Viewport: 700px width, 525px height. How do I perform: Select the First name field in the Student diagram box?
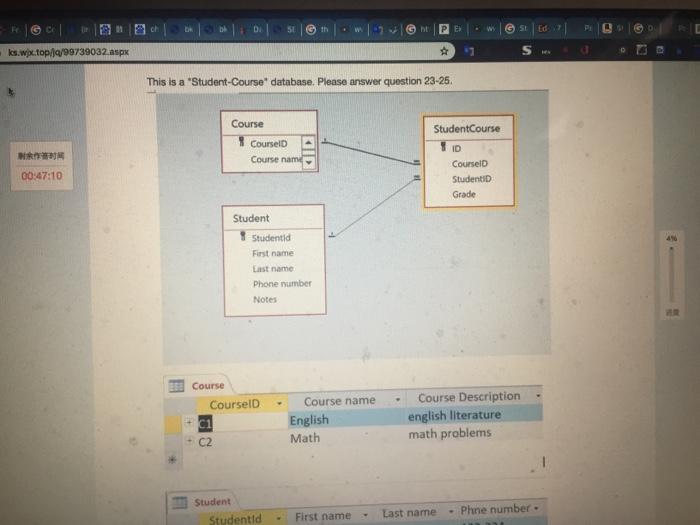(273, 253)
